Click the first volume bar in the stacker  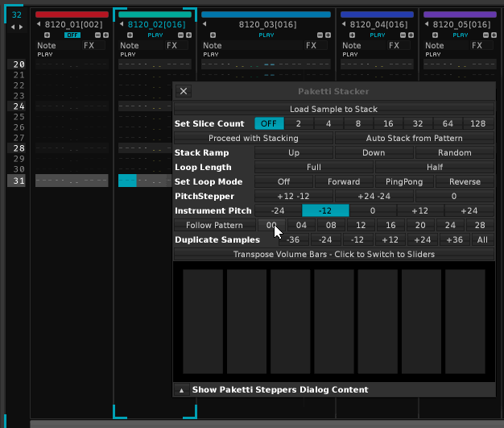pyautogui.click(x=203, y=322)
